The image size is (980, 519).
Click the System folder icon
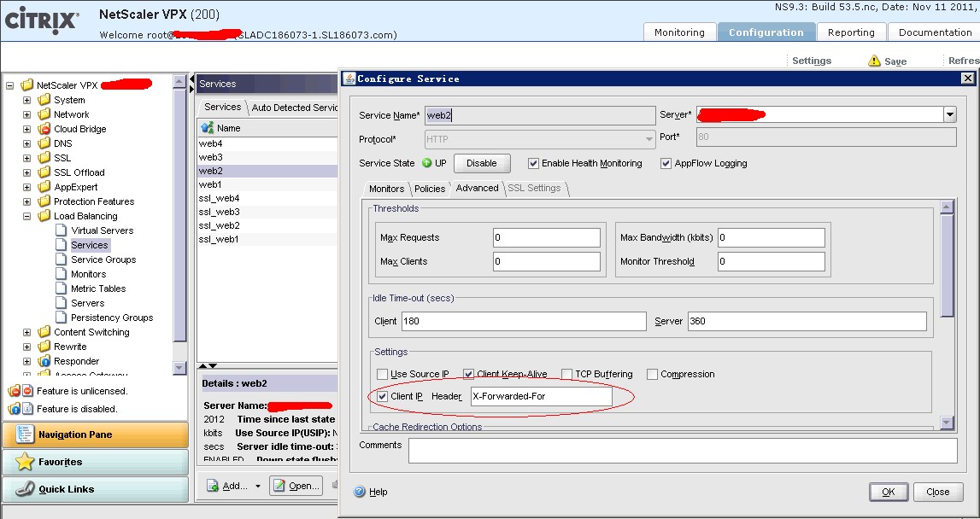(44, 100)
